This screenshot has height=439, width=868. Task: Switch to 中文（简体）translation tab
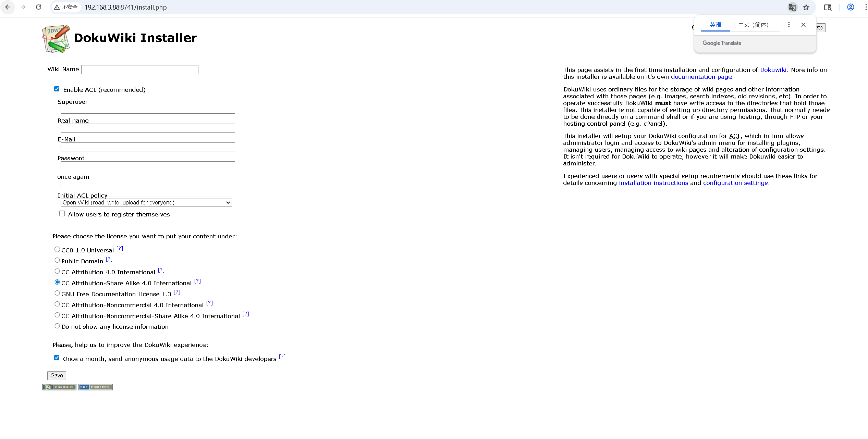753,25
